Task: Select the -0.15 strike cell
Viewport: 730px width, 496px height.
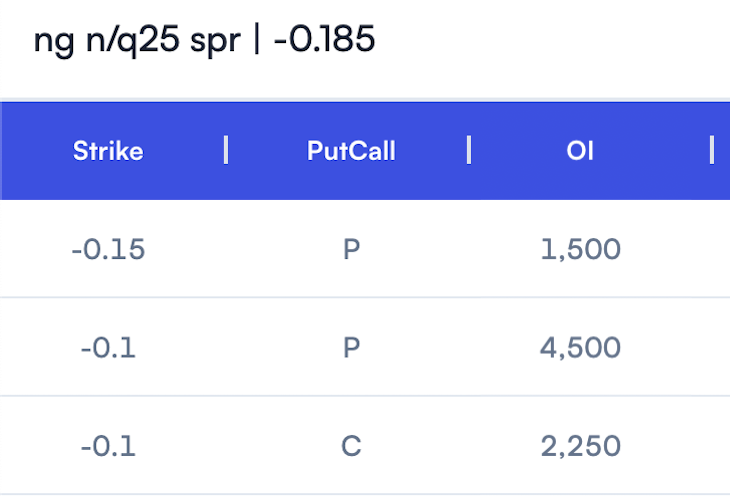Action: pos(108,249)
